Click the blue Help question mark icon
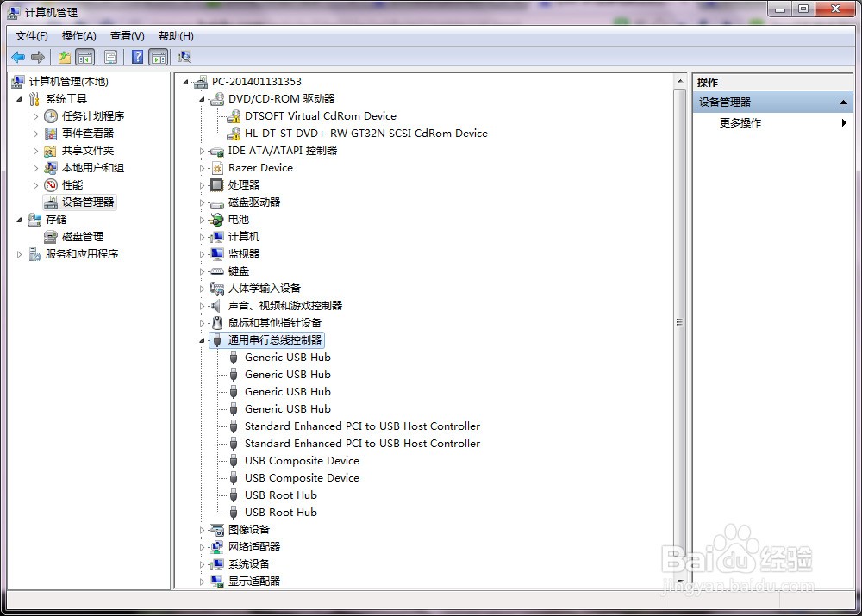The image size is (862, 616). pyautogui.click(x=137, y=58)
